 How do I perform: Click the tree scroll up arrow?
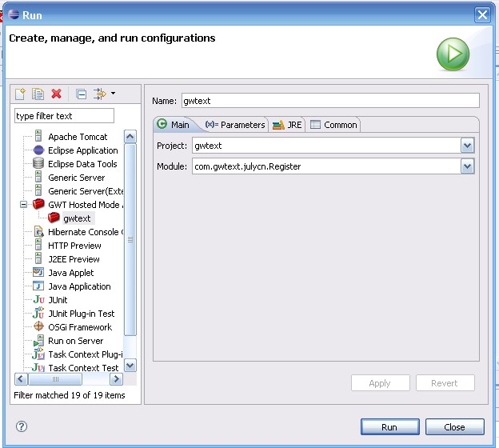click(x=130, y=137)
